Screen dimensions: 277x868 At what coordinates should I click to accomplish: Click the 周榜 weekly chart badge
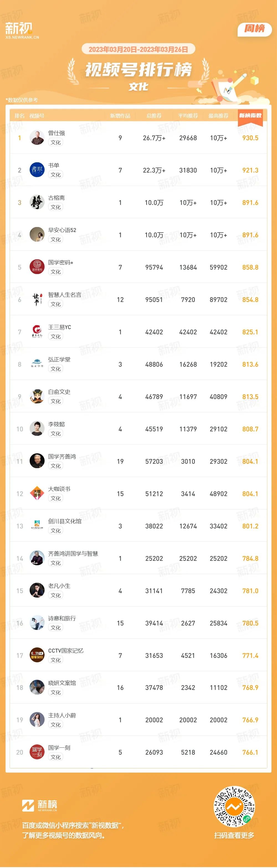tap(255, 29)
